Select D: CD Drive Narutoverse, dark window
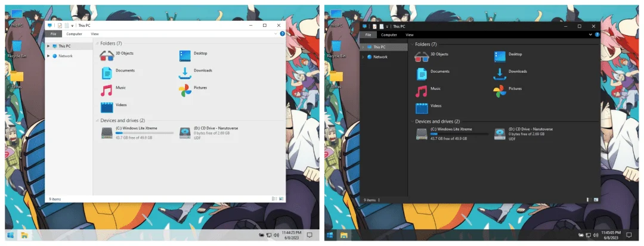 point(524,133)
